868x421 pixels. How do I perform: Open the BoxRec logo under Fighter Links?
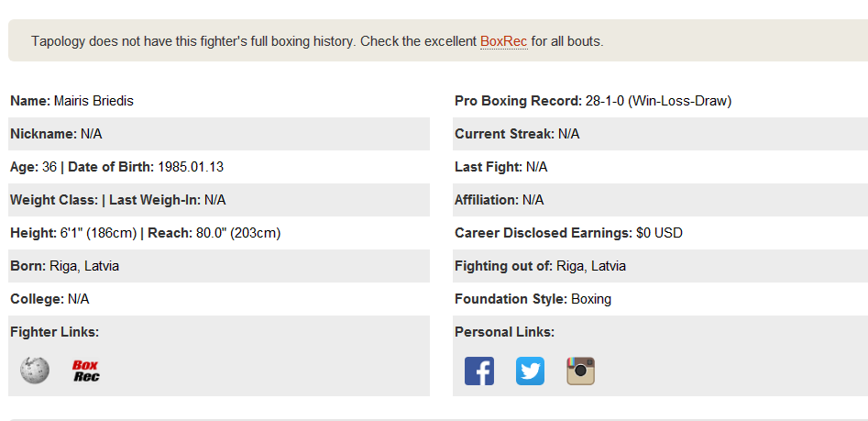pos(86,371)
